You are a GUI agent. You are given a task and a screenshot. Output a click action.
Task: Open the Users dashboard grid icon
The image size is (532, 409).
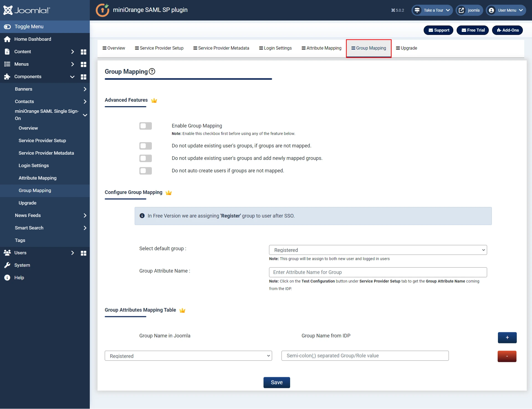pyautogui.click(x=83, y=253)
